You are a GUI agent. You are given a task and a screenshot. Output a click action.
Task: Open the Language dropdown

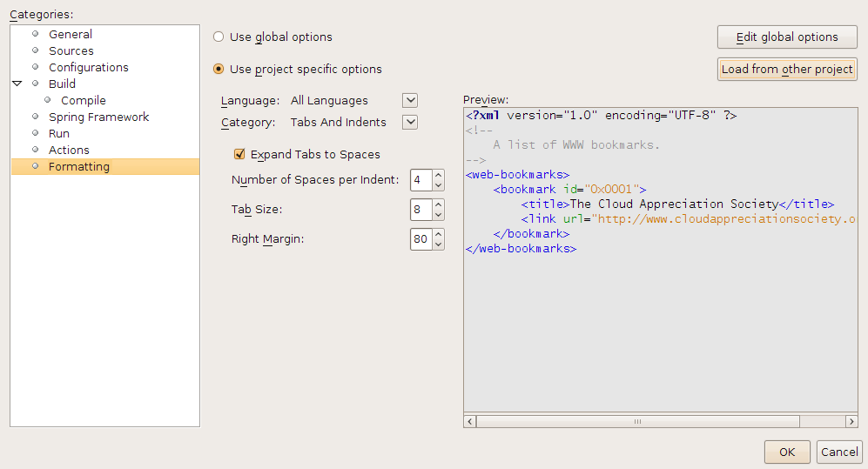coord(410,100)
